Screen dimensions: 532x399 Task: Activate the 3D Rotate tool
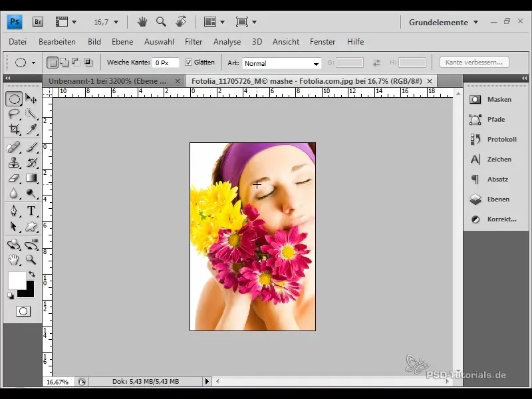[14, 244]
